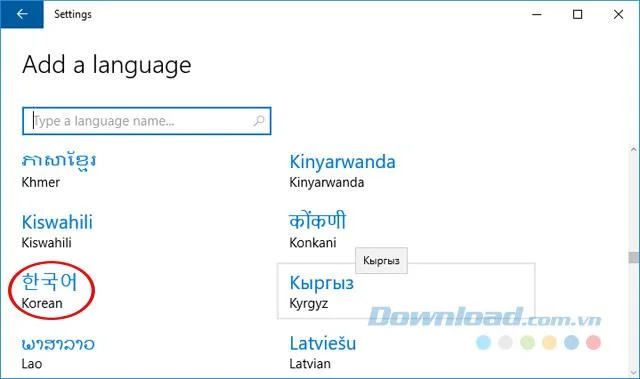The image size is (640, 379).
Task: Click the search magnifier icon in language box
Action: pos(259,121)
